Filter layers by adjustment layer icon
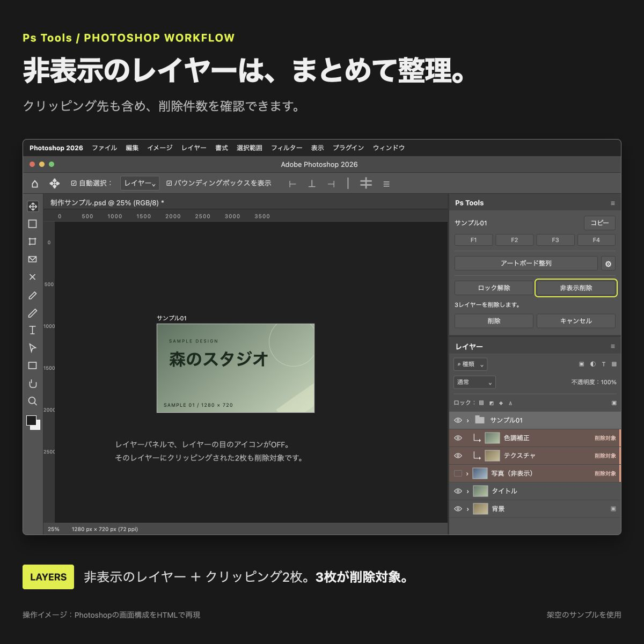This screenshot has width=644, height=644. point(593,364)
